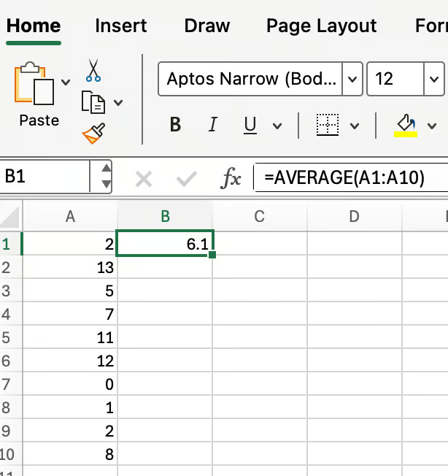
Task: Click the Insert Function fx icon
Action: [231, 178]
